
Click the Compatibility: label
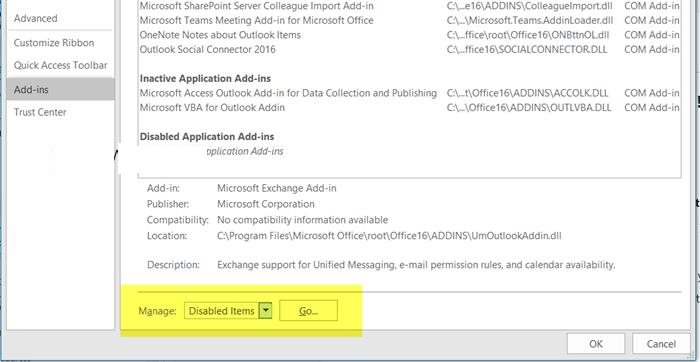coord(178,220)
